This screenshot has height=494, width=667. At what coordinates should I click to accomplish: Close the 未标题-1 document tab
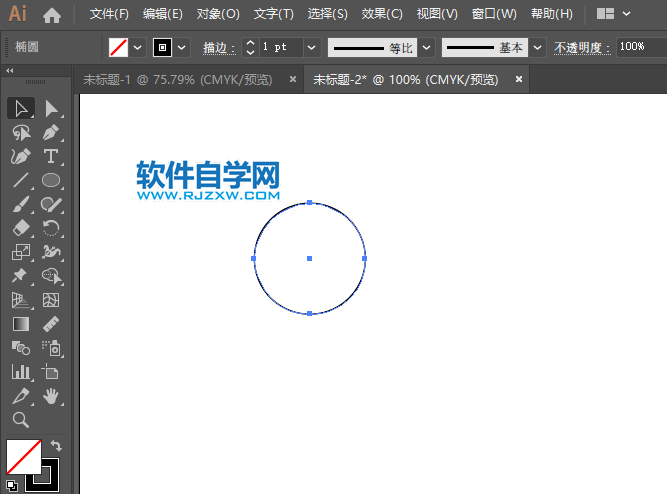293,79
